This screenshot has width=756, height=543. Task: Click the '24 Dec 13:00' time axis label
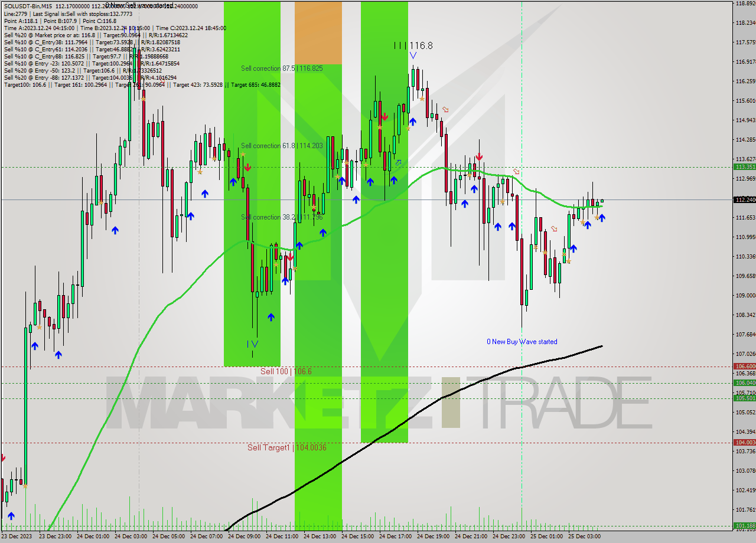[x=320, y=537]
